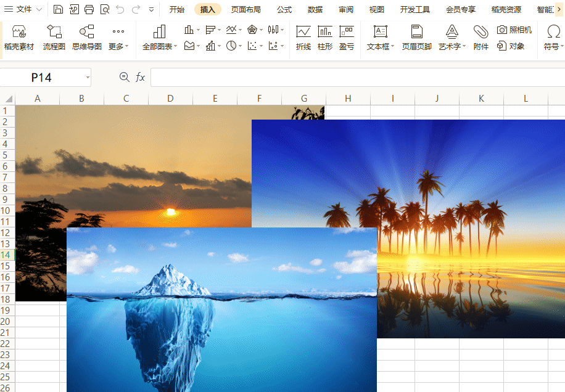Insert 盈亏 sparkline
This screenshot has height=392, width=565.
347,38
